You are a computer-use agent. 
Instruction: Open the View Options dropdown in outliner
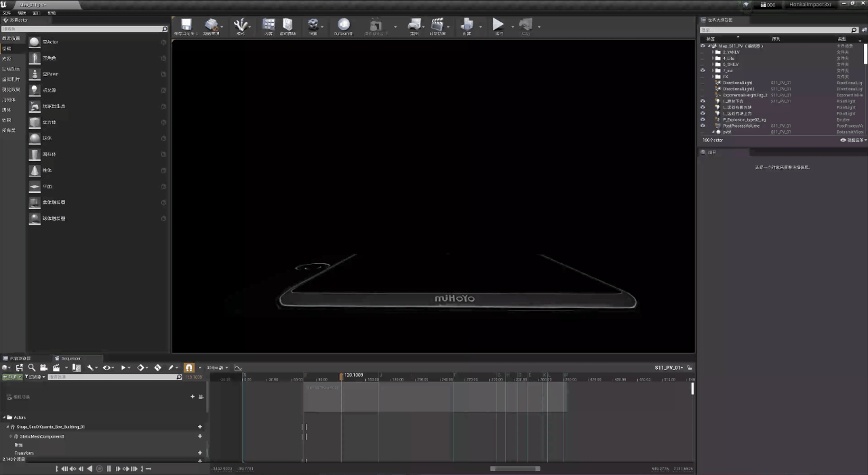pyautogui.click(x=853, y=140)
